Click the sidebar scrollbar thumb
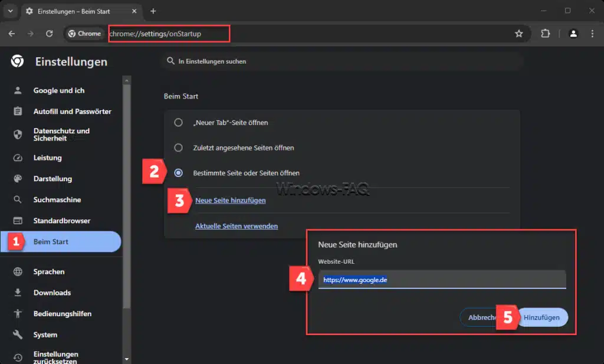Screen dimensions: 604x364 tap(127, 196)
